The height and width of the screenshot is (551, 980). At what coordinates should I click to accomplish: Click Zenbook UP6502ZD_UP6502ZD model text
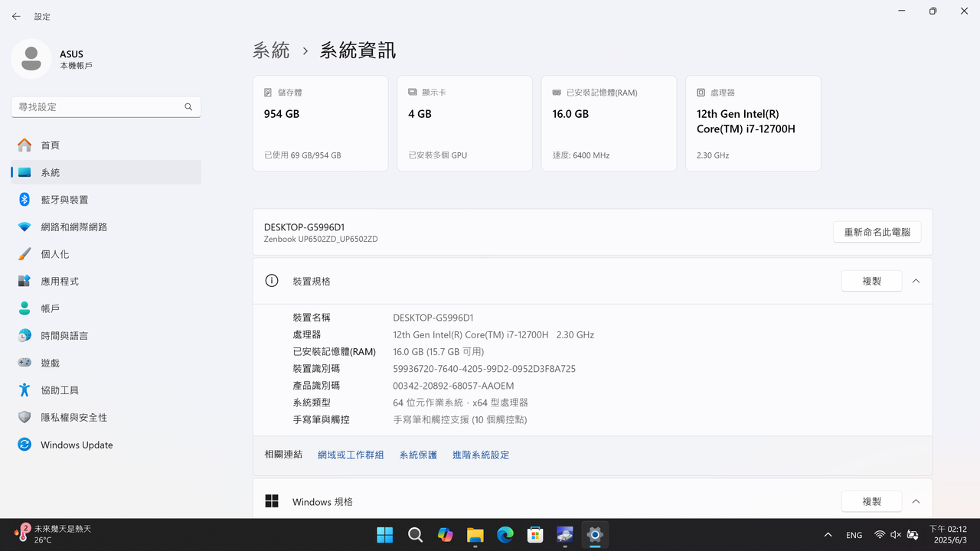[321, 240]
